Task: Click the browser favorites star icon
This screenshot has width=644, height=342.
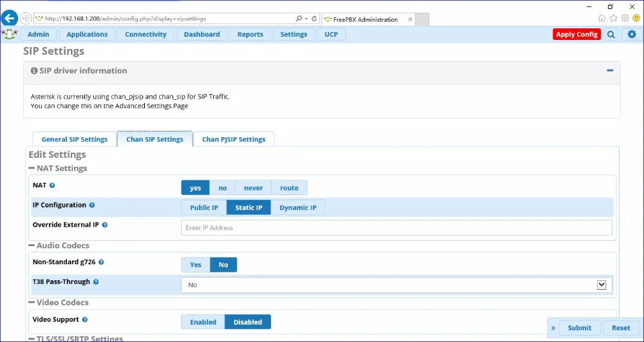Action: pos(613,18)
